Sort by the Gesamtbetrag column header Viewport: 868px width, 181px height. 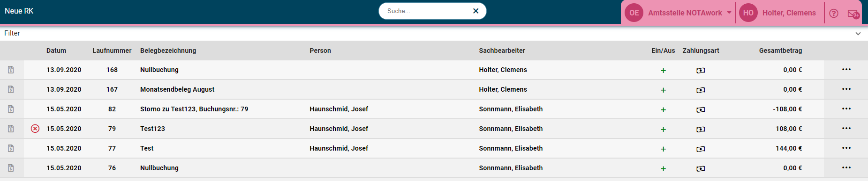pyautogui.click(x=780, y=51)
